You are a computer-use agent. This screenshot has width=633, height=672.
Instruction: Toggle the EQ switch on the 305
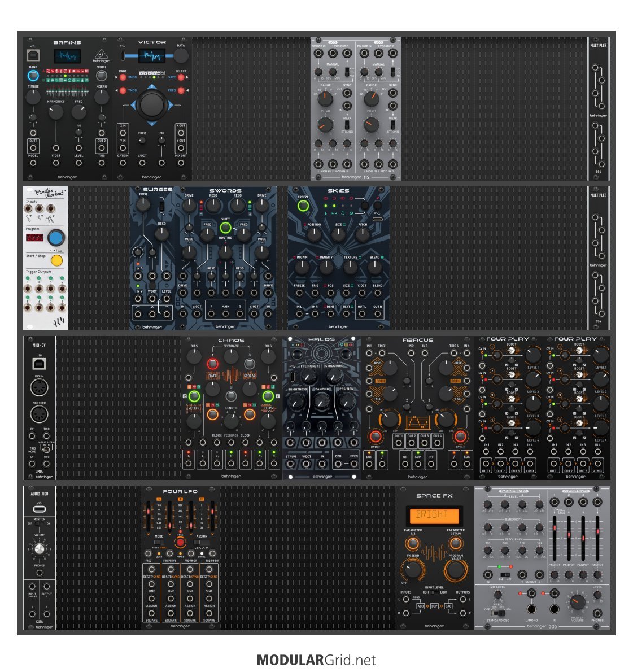(x=505, y=574)
